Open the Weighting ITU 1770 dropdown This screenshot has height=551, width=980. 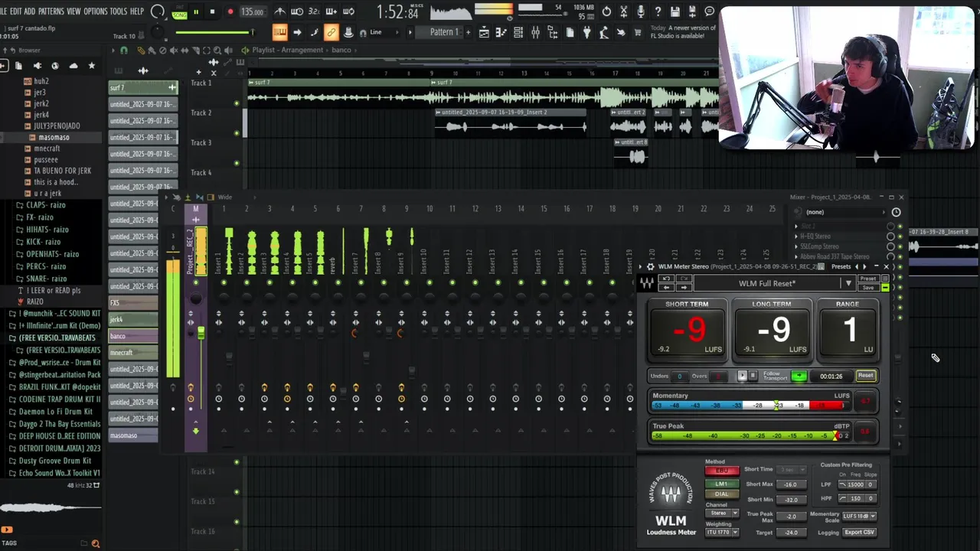click(x=722, y=532)
